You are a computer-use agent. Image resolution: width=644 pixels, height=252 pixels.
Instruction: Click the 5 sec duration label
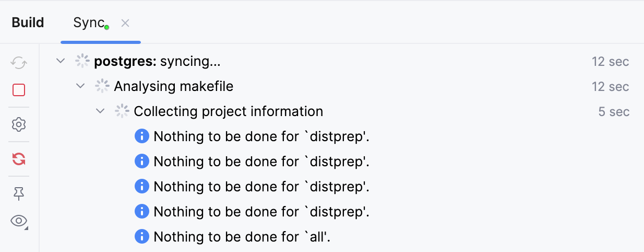[x=614, y=111]
